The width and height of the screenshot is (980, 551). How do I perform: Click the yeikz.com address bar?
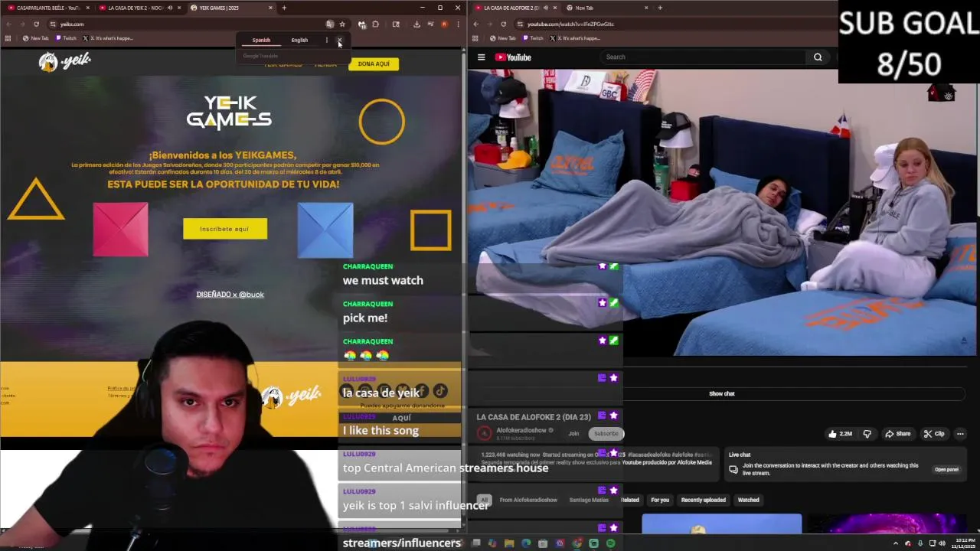click(x=184, y=24)
